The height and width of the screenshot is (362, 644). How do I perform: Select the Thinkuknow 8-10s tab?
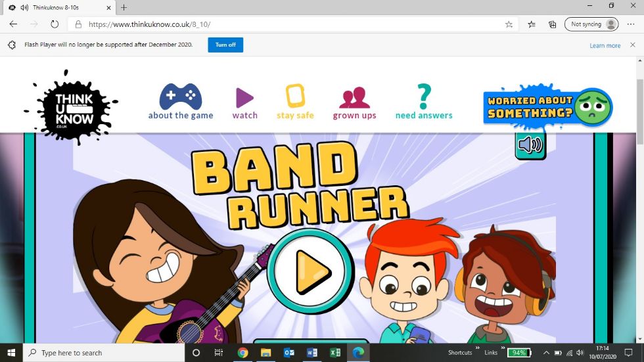60,7
